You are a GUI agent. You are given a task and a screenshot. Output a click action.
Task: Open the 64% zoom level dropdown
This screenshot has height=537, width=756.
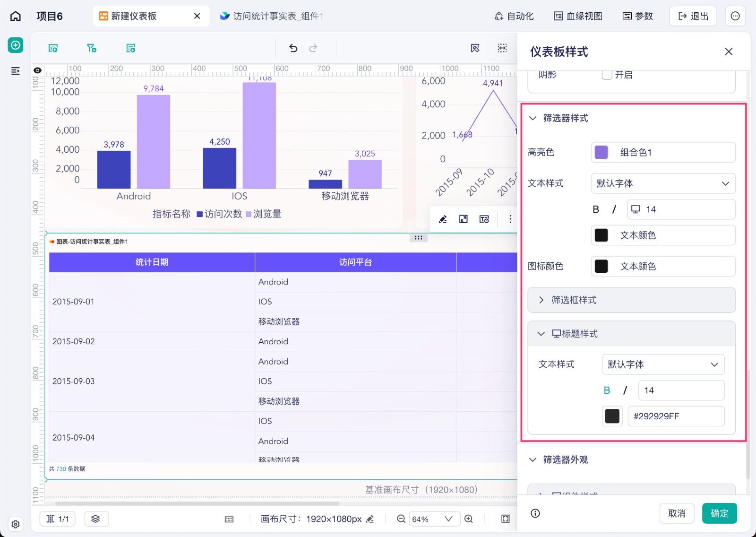(x=434, y=519)
